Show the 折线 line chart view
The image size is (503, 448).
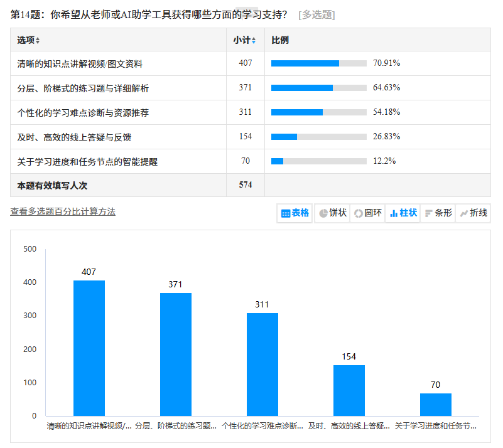pyautogui.click(x=473, y=213)
